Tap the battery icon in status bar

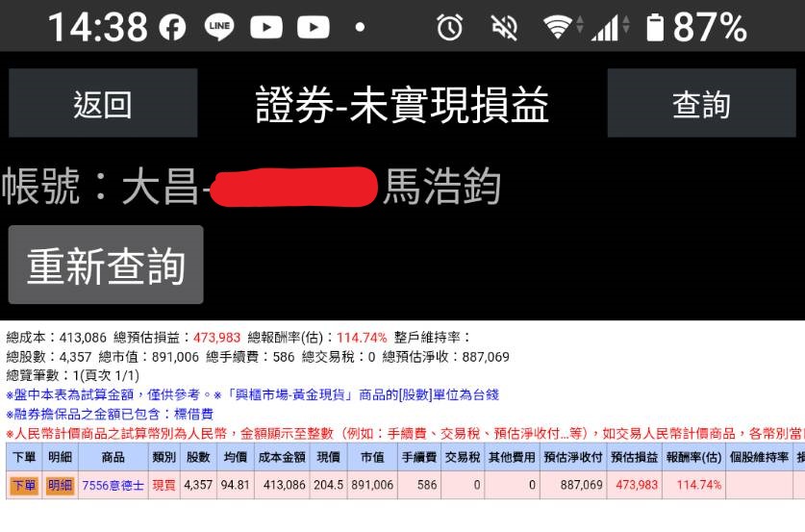click(655, 27)
